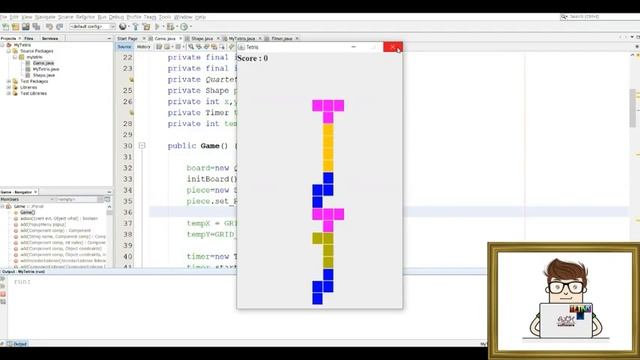Open the File menu
640x360 pixels.
point(3,17)
